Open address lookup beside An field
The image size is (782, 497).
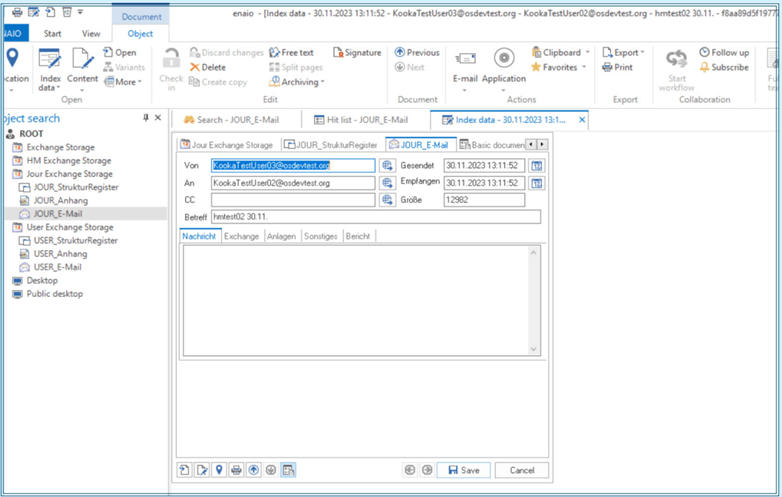(387, 183)
